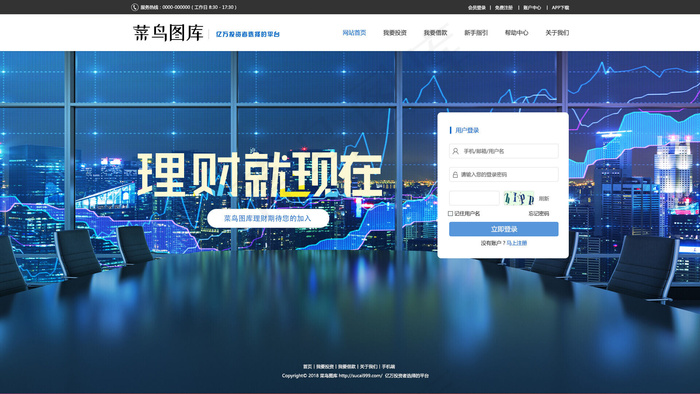The image size is (700, 394).
Task: Click the 亿万投资者选择的平台 header slogan
Action: point(248,34)
